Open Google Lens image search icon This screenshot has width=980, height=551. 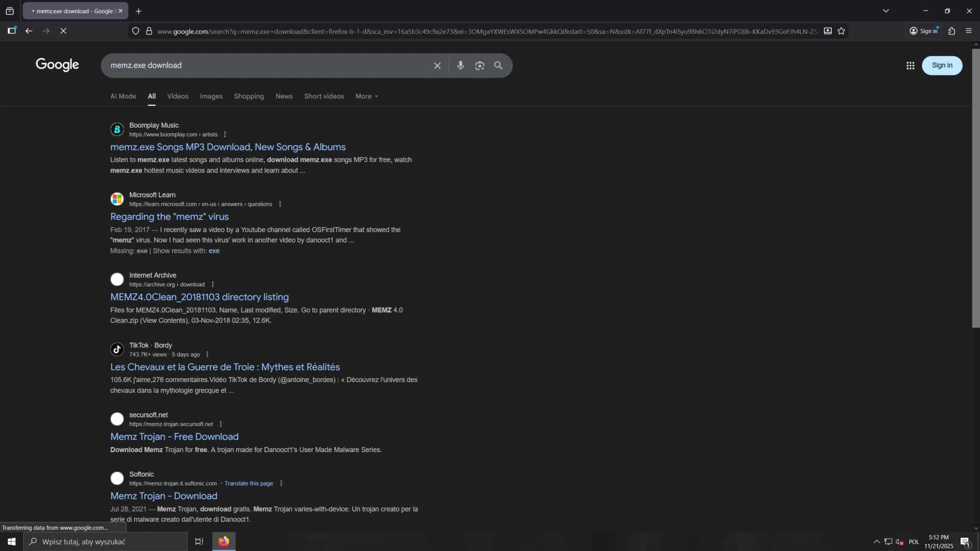pos(480,65)
